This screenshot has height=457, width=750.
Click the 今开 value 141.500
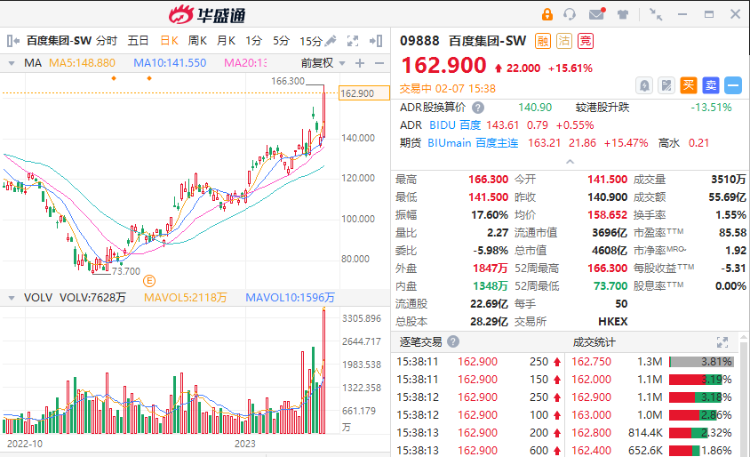[x=607, y=179]
